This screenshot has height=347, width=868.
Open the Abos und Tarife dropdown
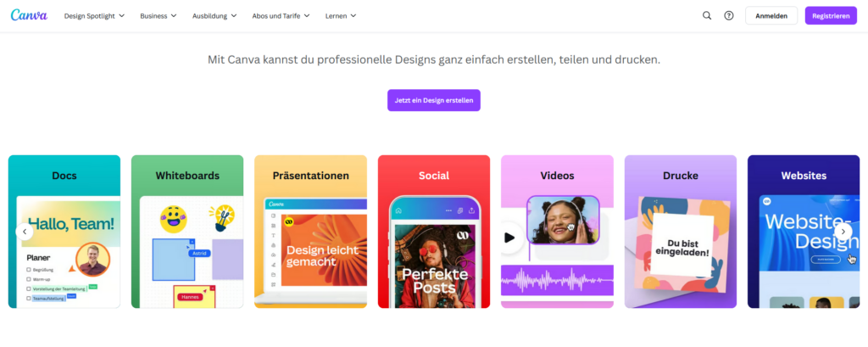tap(281, 15)
